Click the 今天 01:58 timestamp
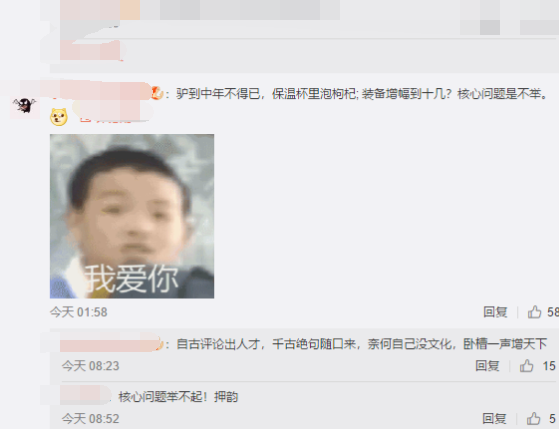Screen dimensions: 559x429 point(78,312)
